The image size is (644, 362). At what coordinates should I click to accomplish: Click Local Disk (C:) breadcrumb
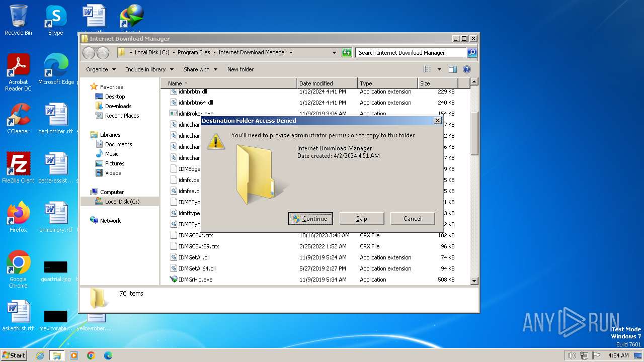(152, 52)
